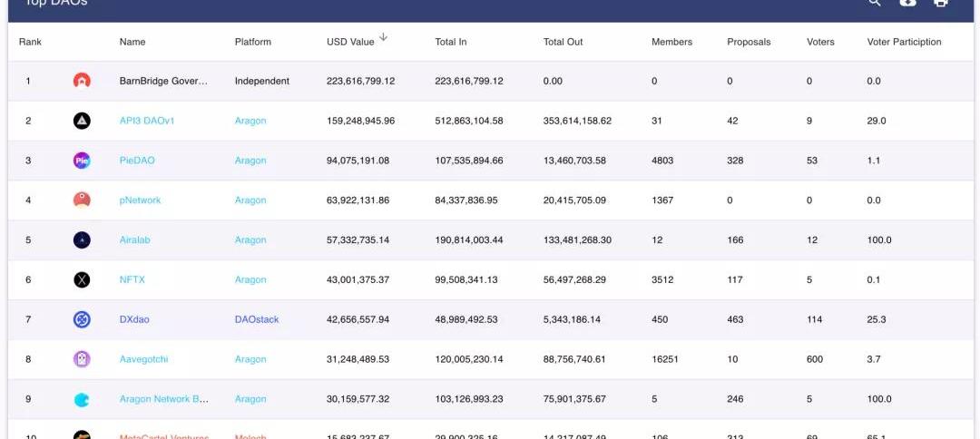The image size is (980, 439).
Task: Sort by Proposals column header
Action: click(x=749, y=42)
